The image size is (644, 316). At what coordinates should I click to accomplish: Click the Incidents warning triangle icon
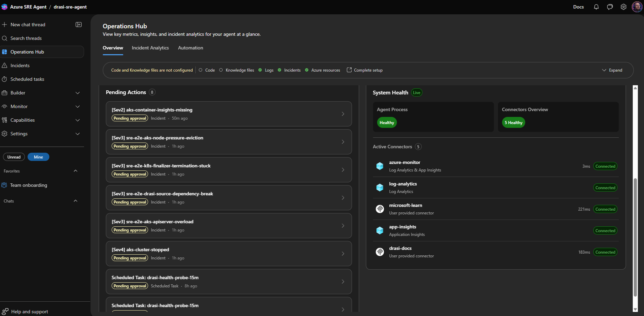(x=4, y=65)
